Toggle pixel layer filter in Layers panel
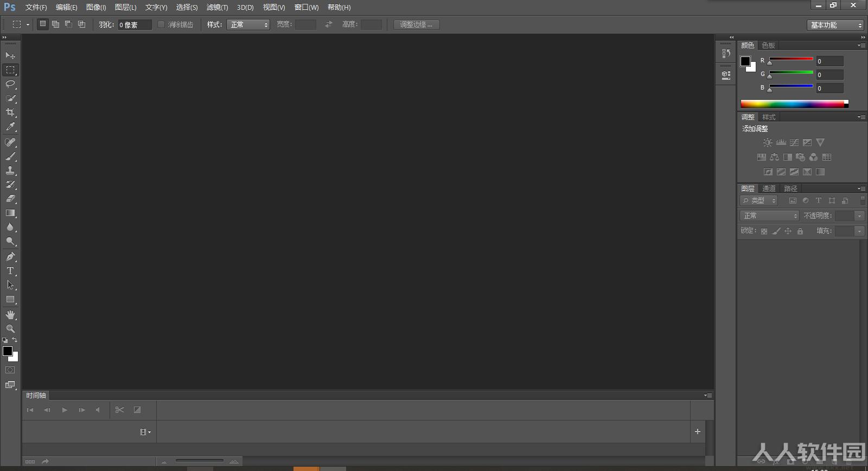Image resolution: width=868 pixels, height=471 pixels. click(793, 201)
